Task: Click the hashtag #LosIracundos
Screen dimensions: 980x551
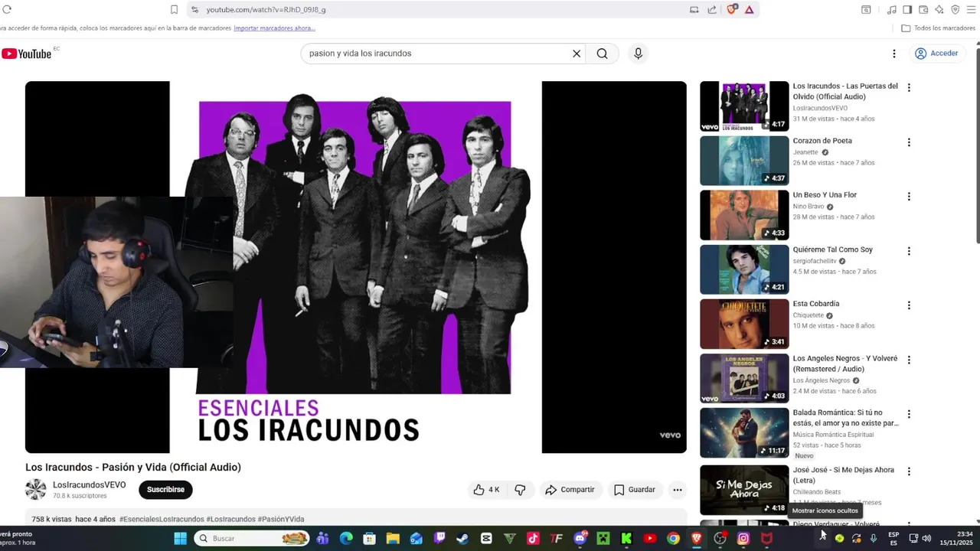Action: point(230,519)
